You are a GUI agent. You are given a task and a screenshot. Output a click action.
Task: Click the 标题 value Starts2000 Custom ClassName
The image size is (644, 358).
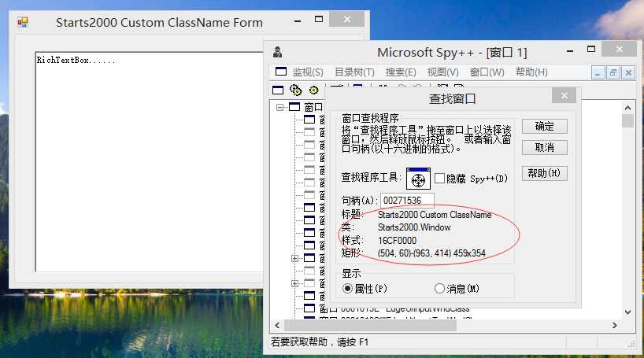pos(435,214)
